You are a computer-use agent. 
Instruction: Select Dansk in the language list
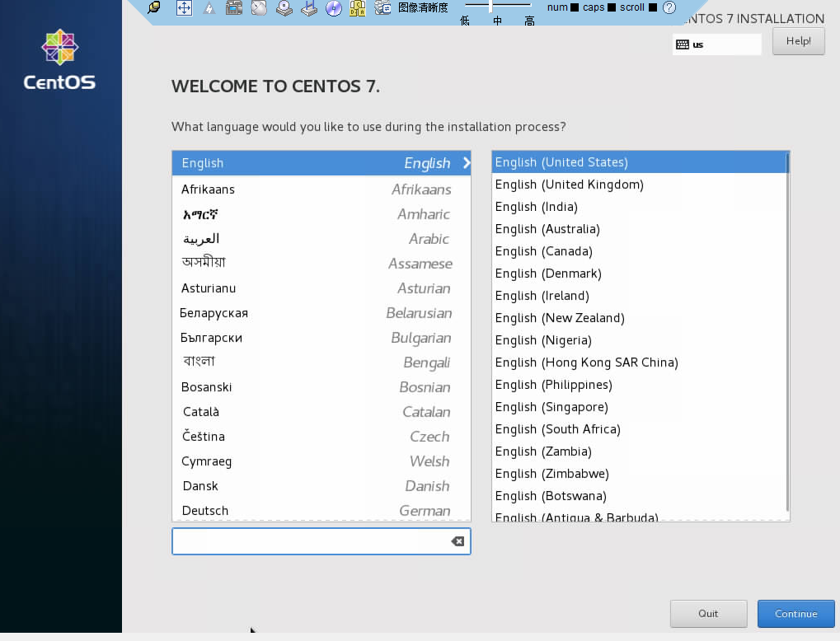tap(321, 486)
